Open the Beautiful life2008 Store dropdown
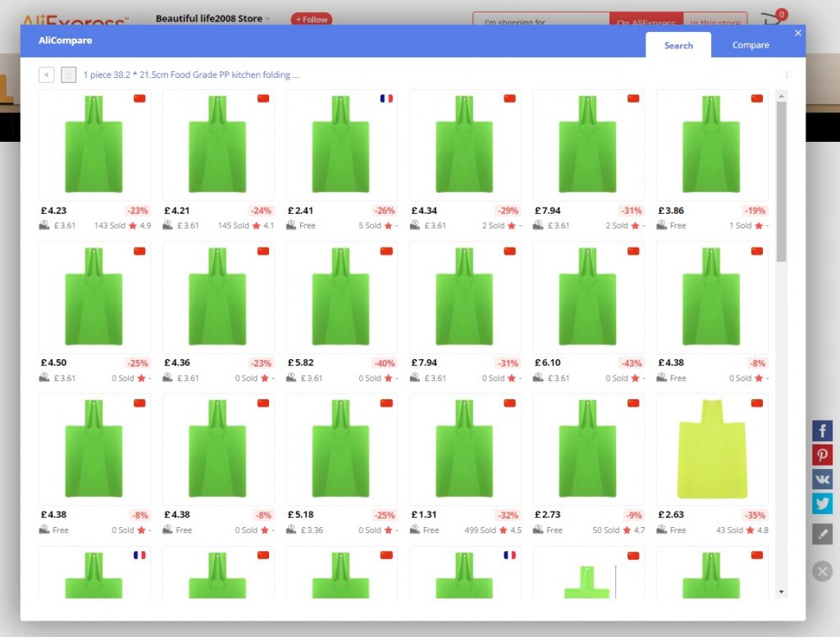 coord(267,19)
